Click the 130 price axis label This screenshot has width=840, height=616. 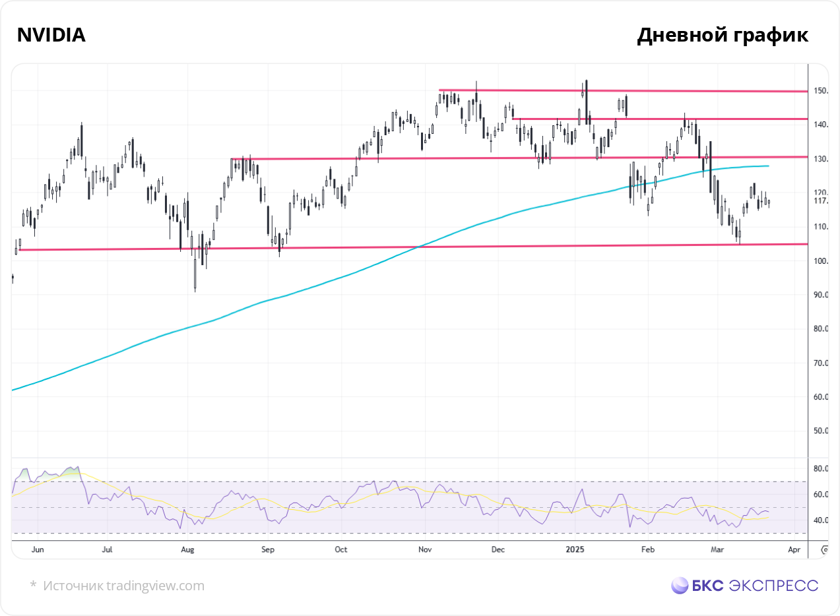820,159
